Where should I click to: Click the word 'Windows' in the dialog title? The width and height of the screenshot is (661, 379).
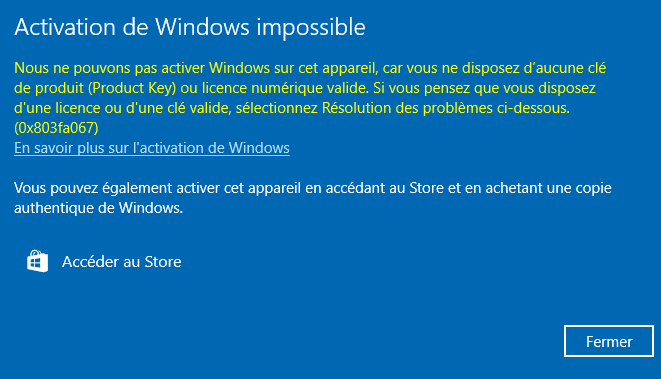pyautogui.click(x=202, y=27)
